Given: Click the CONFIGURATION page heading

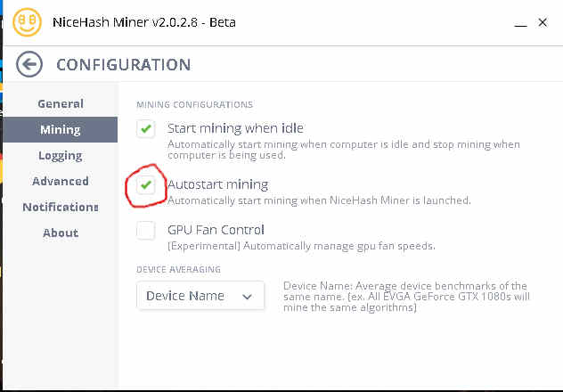Looking at the screenshot, I should (123, 64).
